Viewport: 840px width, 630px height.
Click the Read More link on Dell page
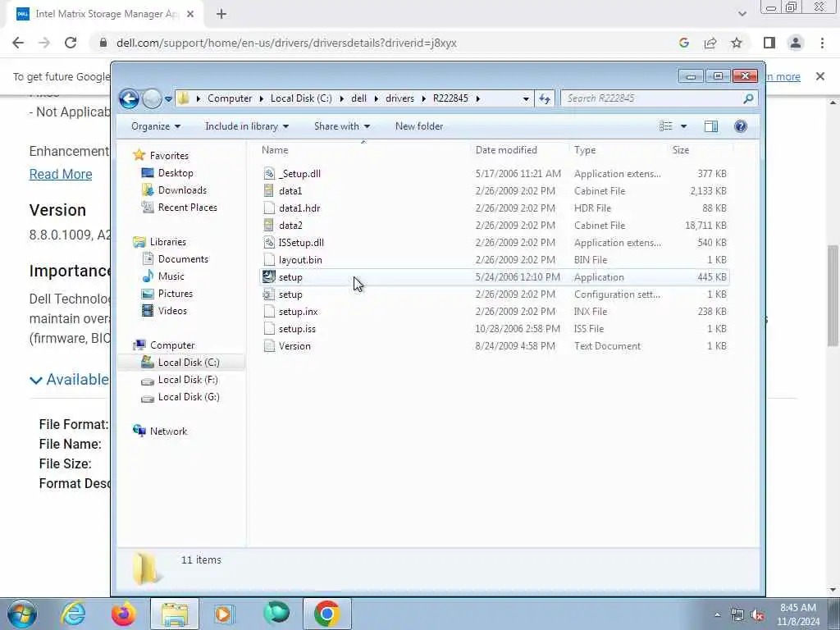click(x=61, y=174)
